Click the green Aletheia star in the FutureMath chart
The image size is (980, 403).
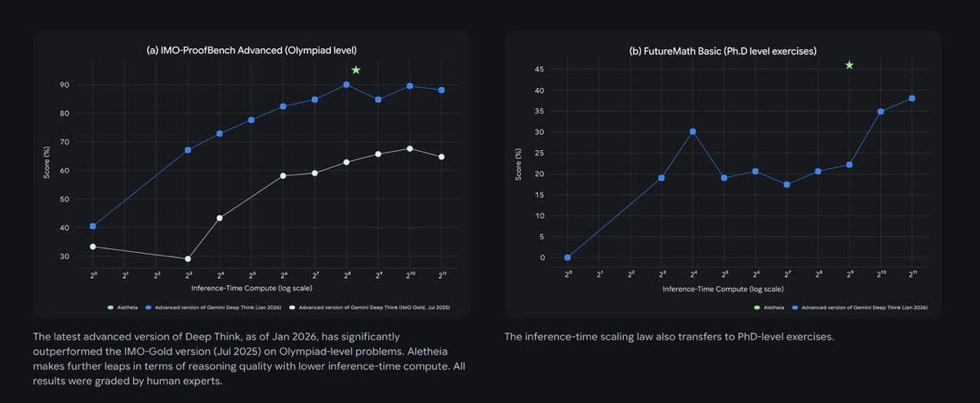(x=849, y=64)
